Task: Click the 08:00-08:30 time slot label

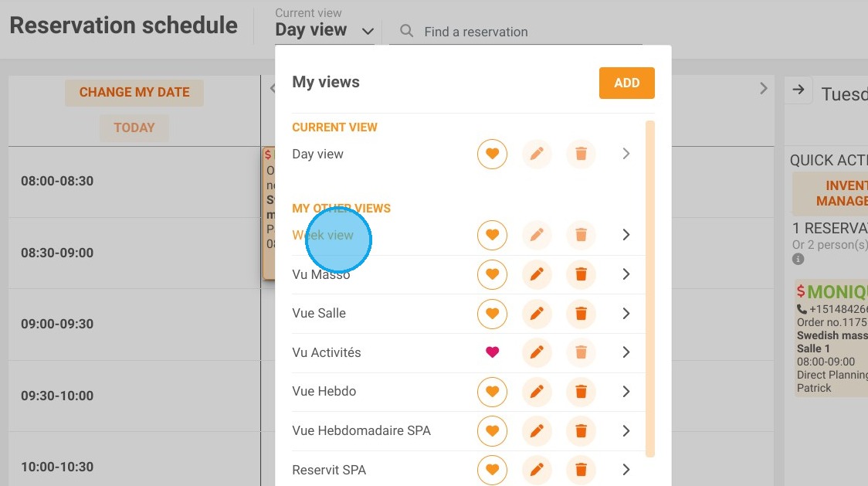Action: tap(57, 182)
